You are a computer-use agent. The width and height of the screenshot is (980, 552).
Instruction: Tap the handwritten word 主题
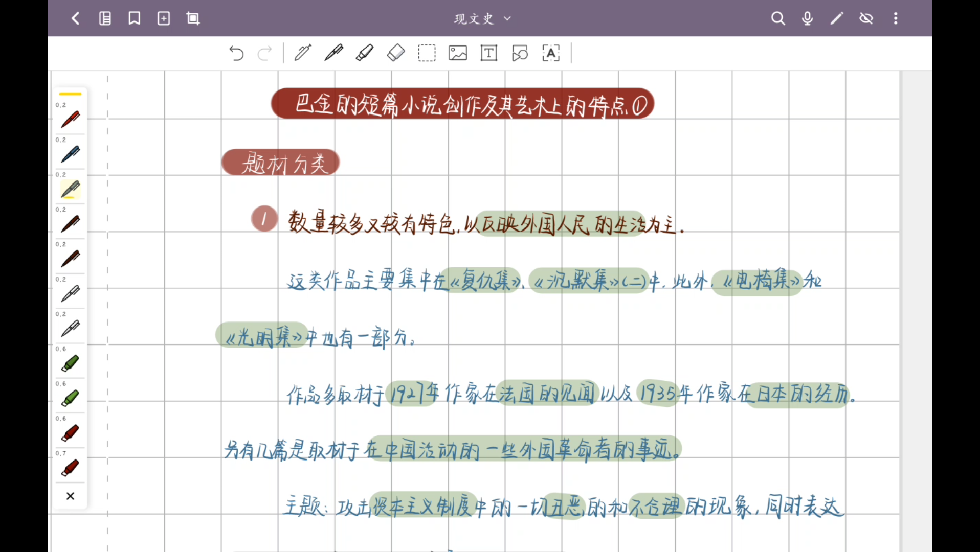click(x=304, y=507)
